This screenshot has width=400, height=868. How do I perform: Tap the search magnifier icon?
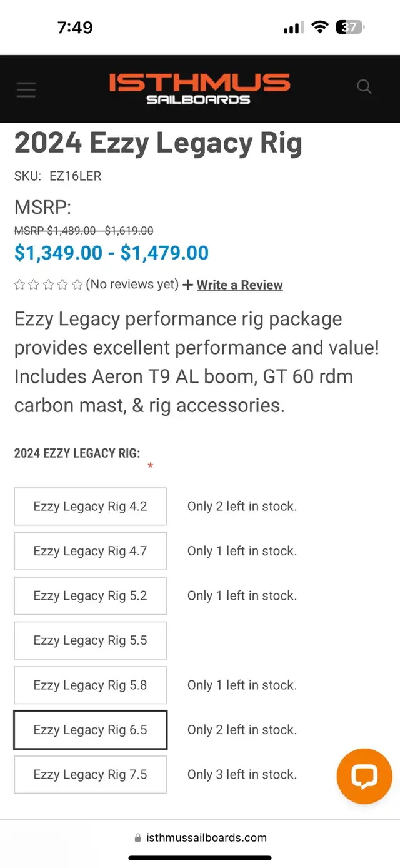click(x=364, y=87)
